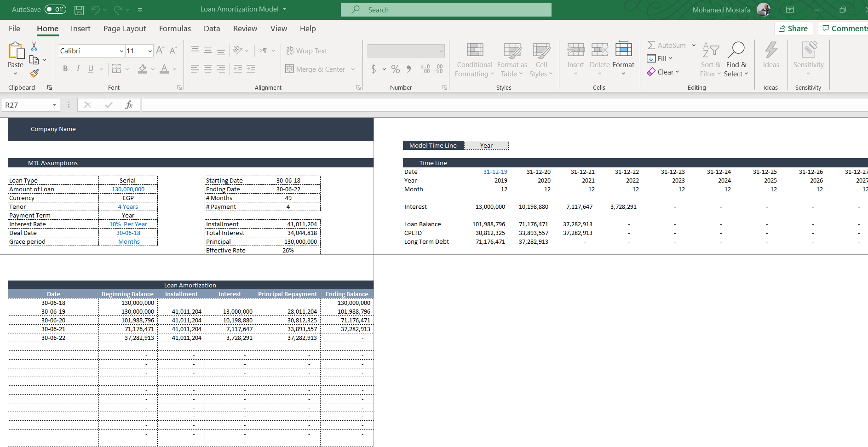Open the Fill dropdown
This screenshot has height=447, width=868.
coord(660,58)
